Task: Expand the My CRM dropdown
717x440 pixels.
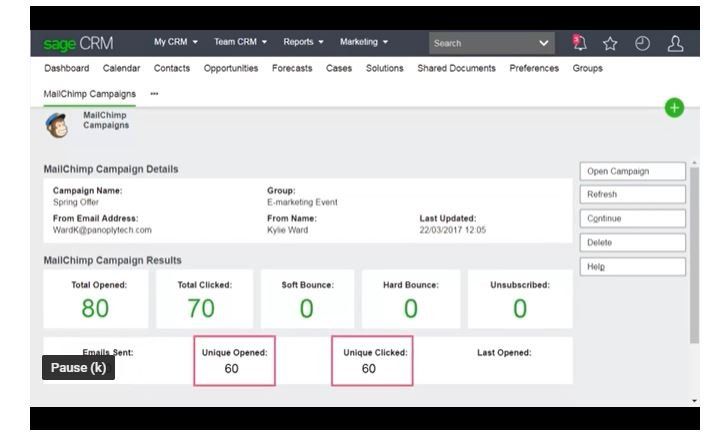Action: coord(176,42)
